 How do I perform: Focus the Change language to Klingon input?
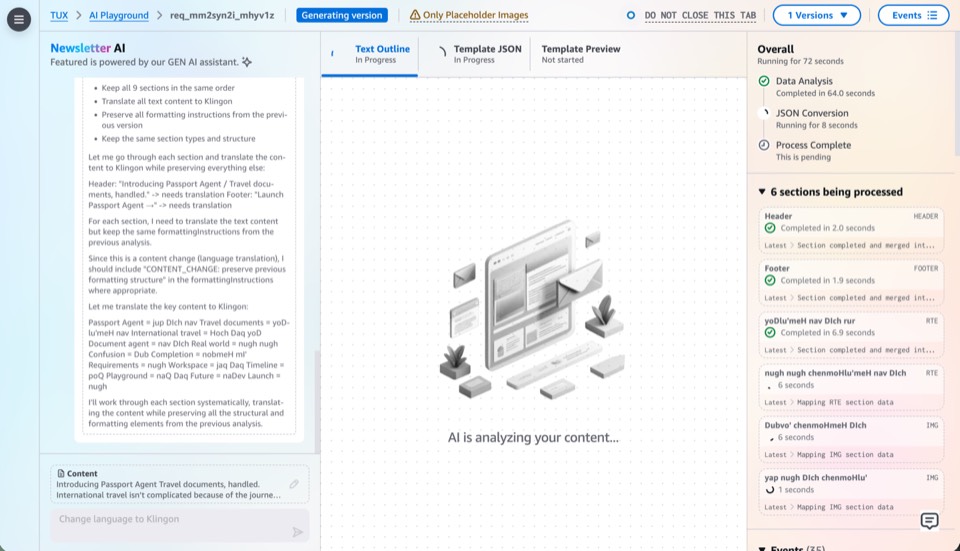point(179,525)
